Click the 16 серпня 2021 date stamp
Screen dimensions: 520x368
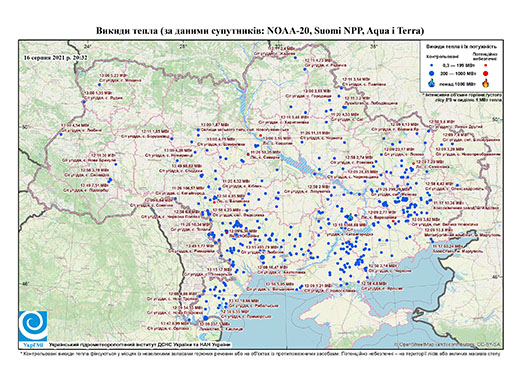coord(56,57)
